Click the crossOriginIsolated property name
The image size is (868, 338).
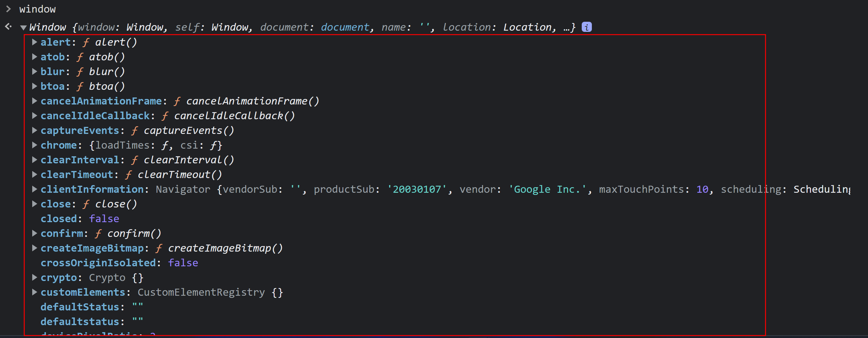tap(98, 263)
